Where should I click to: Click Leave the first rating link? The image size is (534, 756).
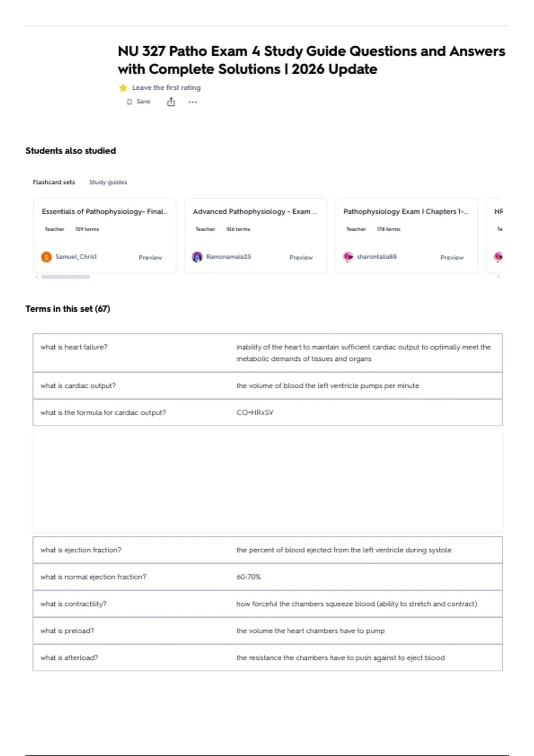166,88
